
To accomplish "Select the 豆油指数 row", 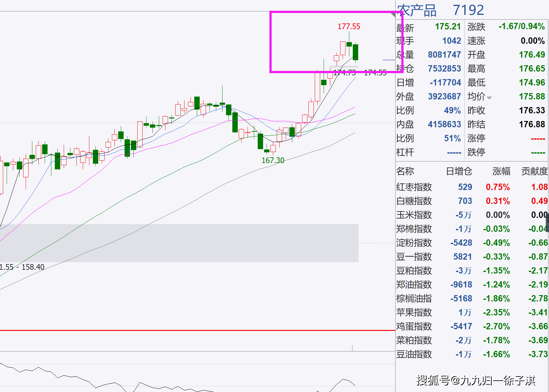I will 472,354.
